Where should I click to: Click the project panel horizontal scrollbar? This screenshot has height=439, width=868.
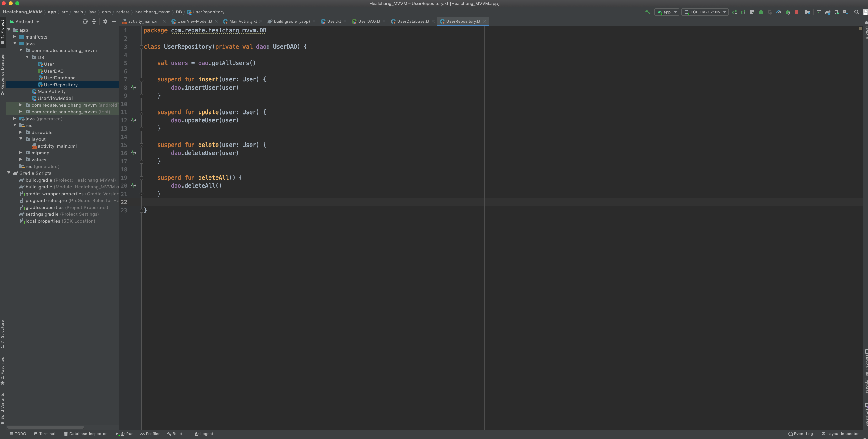(x=45, y=427)
